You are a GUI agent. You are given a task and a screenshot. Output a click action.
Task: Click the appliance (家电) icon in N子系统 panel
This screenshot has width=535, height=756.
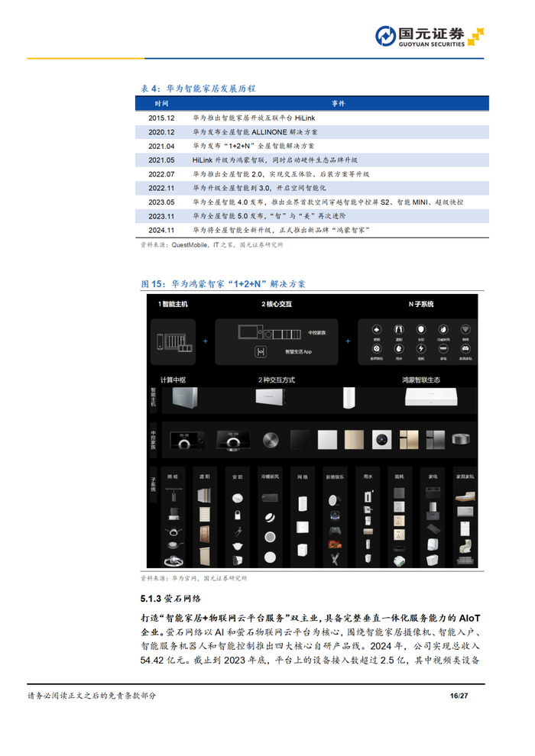(443, 348)
